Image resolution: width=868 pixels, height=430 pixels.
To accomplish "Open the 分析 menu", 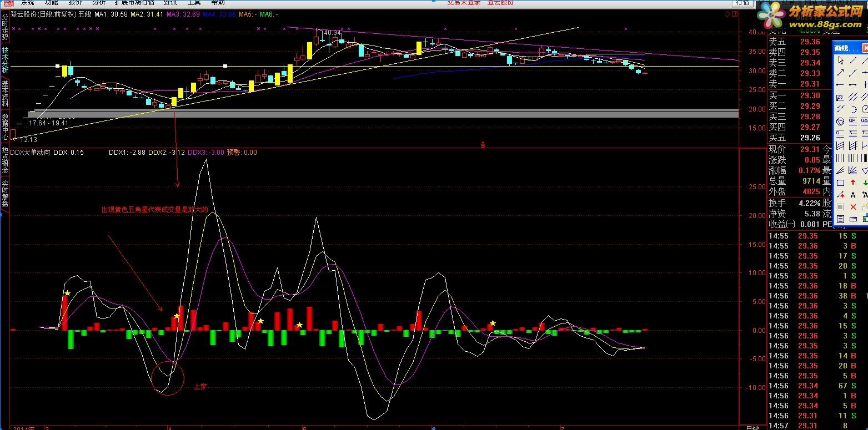I will pos(99,3).
